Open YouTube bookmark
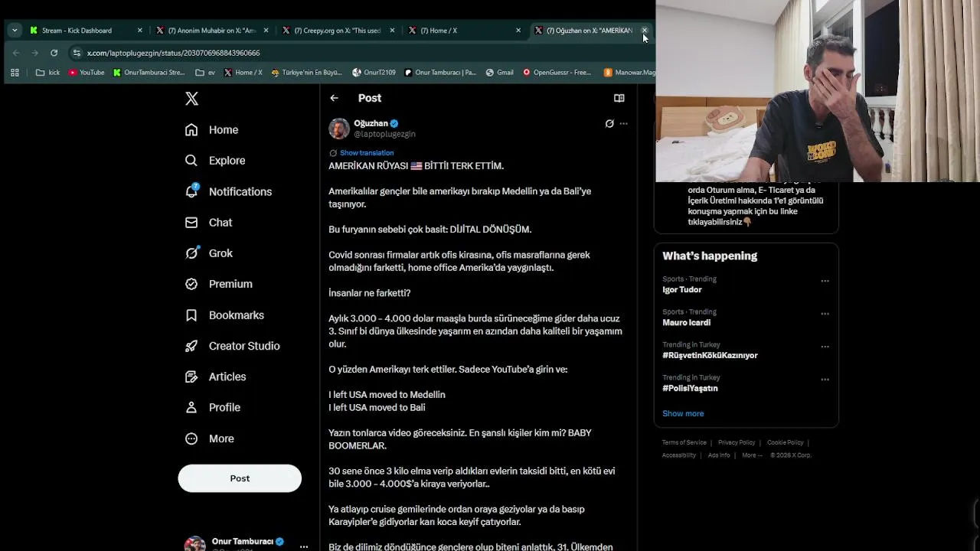Viewport: 980px width, 551px height. pyautogui.click(x=86, y=73)
